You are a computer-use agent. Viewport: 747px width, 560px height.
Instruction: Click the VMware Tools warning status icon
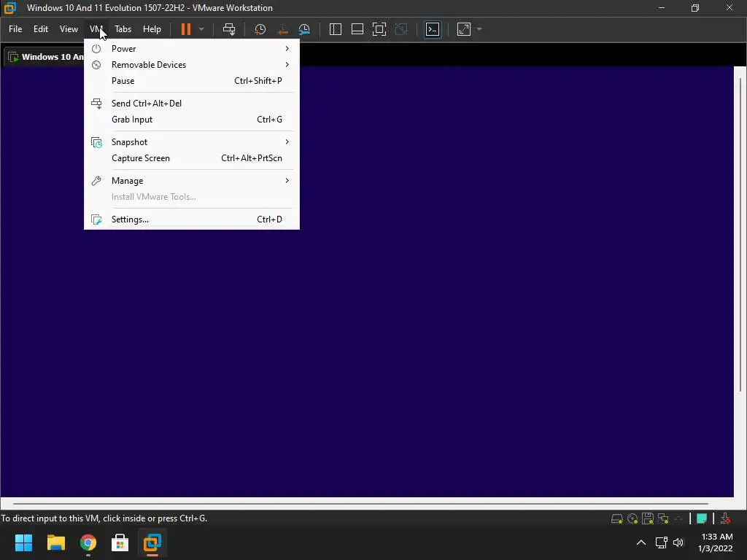click(726, 518)
